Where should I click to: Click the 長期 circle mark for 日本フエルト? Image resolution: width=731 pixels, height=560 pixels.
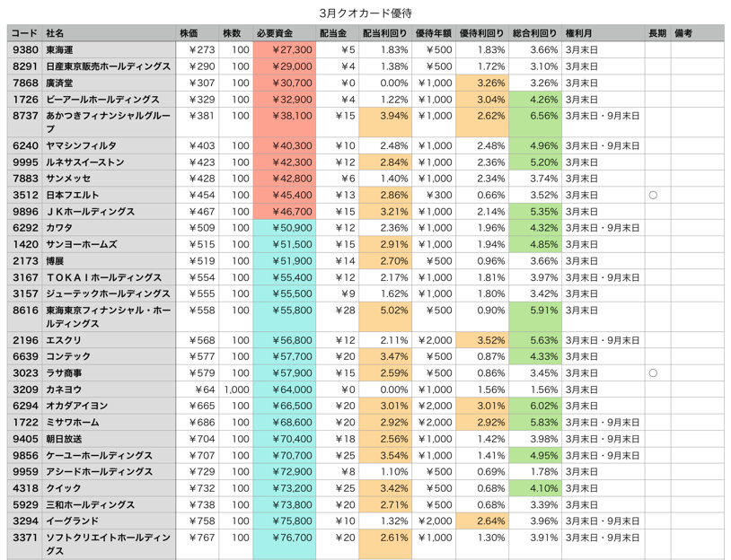coord(653,196)
